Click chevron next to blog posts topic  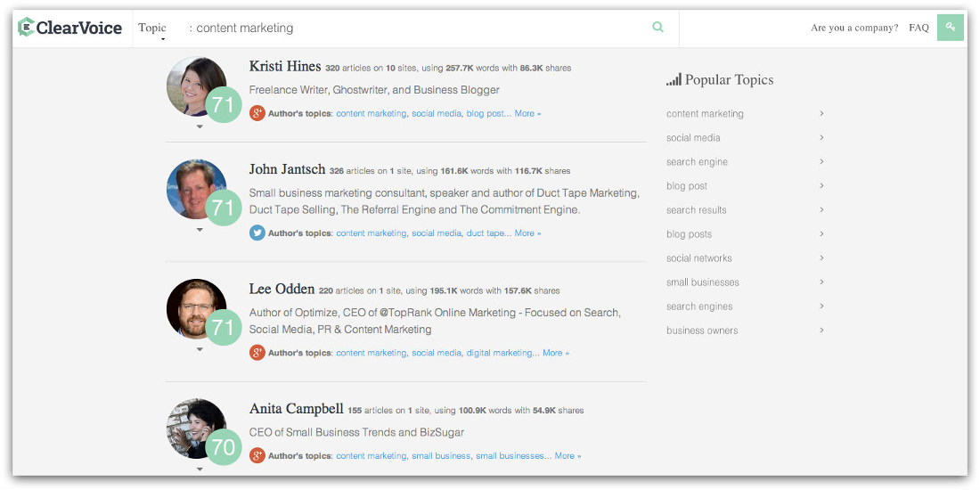pyautogui.click(x=822, y=233)
